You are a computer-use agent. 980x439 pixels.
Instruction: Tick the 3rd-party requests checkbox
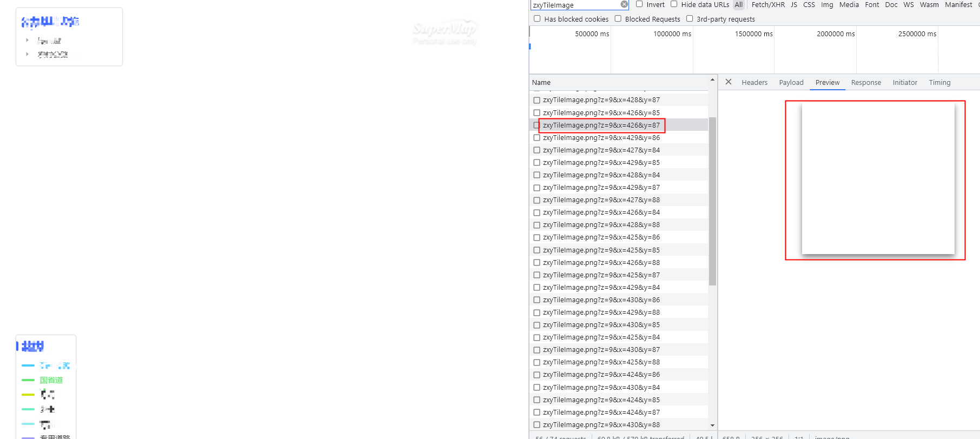pyautogui.click(x=690, y=19)
